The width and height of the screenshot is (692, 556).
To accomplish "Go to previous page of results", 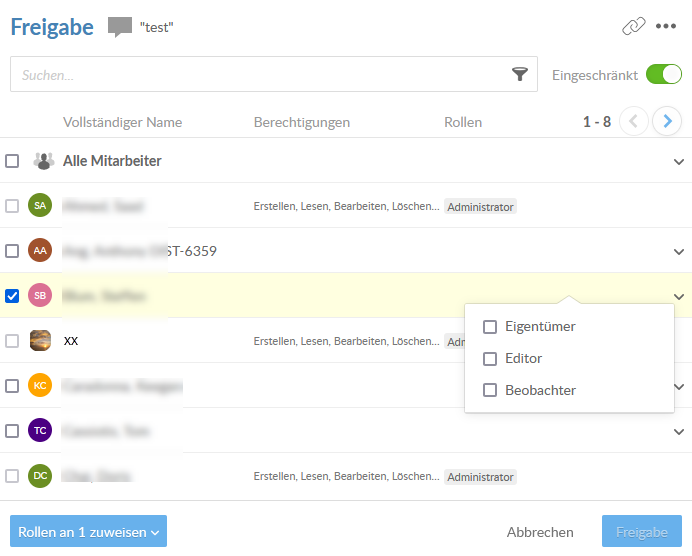I will (634, 121).
